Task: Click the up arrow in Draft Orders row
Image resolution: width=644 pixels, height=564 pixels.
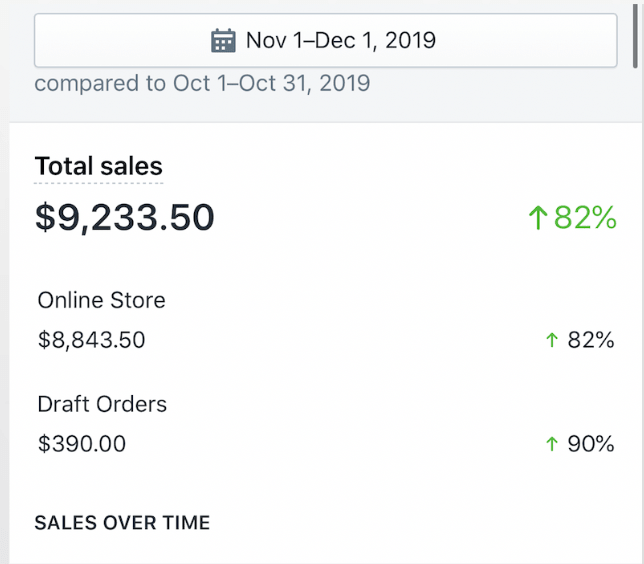Action: [x=551, y=445]
